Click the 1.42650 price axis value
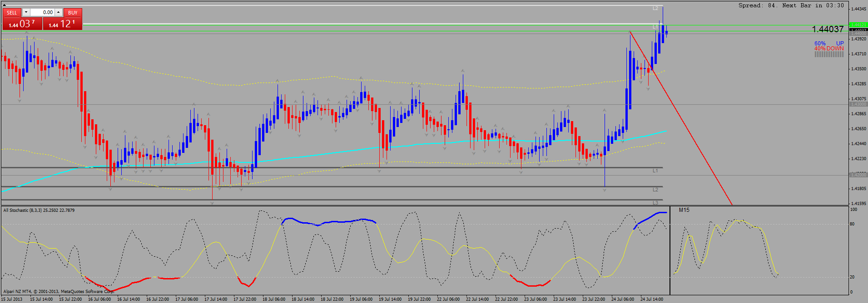868x303 pixels. click(858, 129)
